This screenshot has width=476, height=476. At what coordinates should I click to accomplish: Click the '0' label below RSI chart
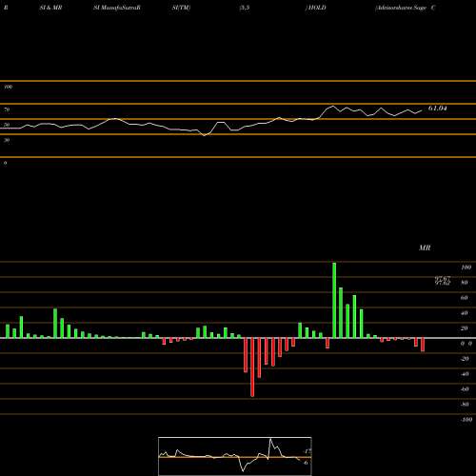click(x=6, y=163)
